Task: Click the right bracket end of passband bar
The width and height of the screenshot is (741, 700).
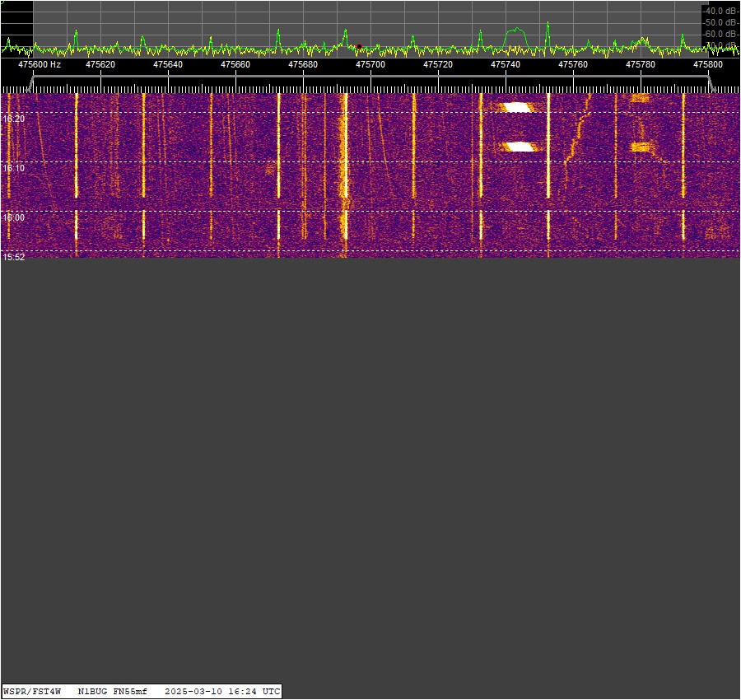Action: [709, 82]
